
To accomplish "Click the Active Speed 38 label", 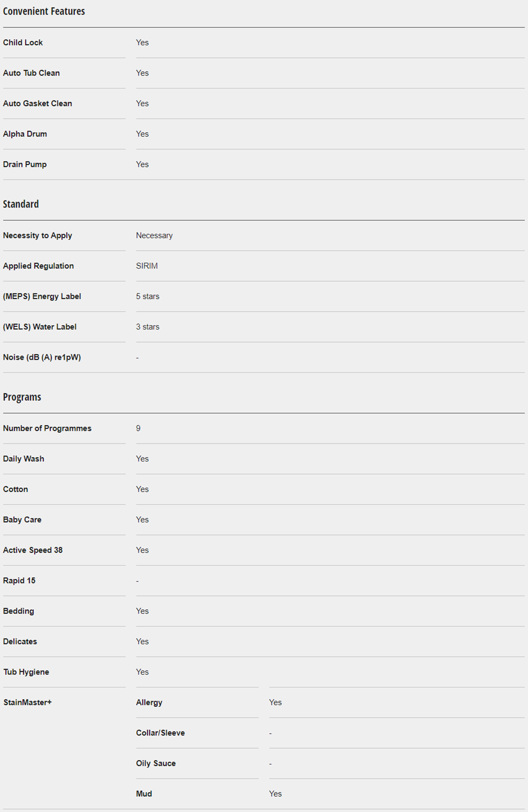I will [33, 550].
